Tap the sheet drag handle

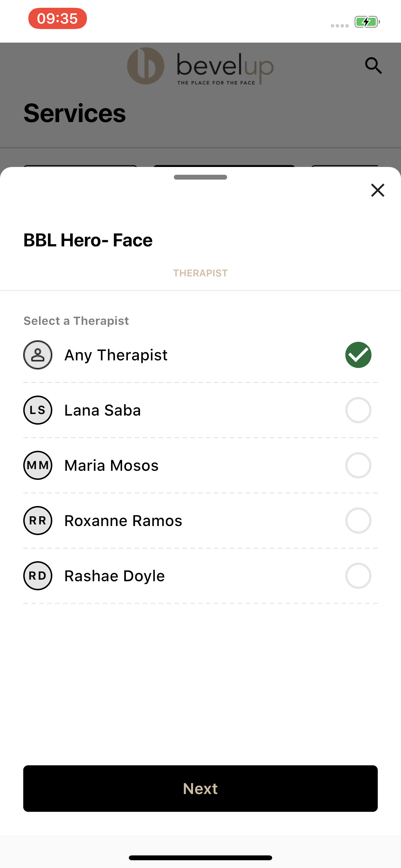[x=200, y=177]
